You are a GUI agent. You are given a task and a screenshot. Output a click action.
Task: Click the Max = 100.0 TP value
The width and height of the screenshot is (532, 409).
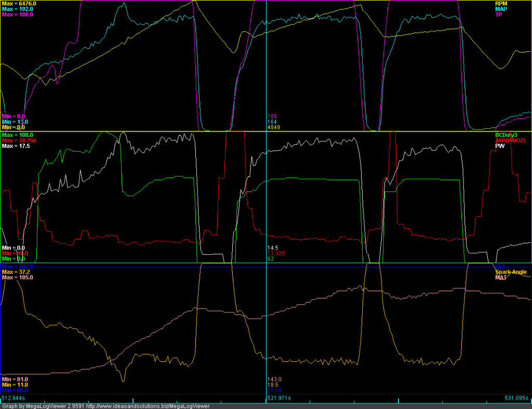coord(17,15)
